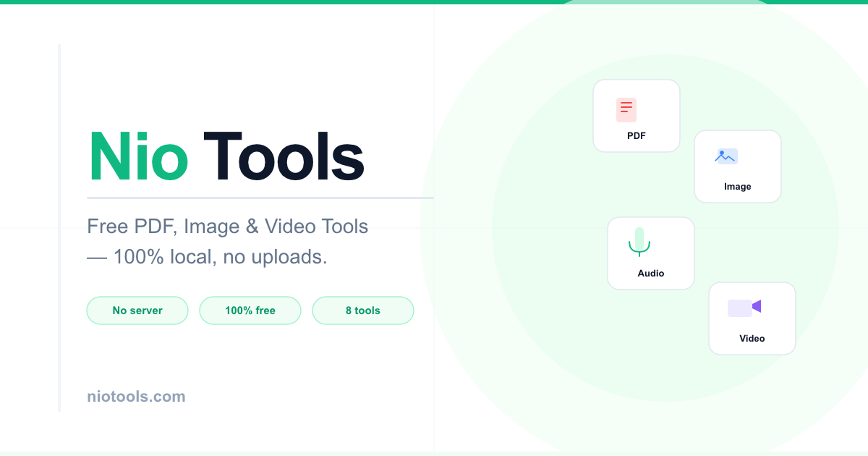Click the niotools.com link
Screen dimensions: 868x456
coord(136,396)
